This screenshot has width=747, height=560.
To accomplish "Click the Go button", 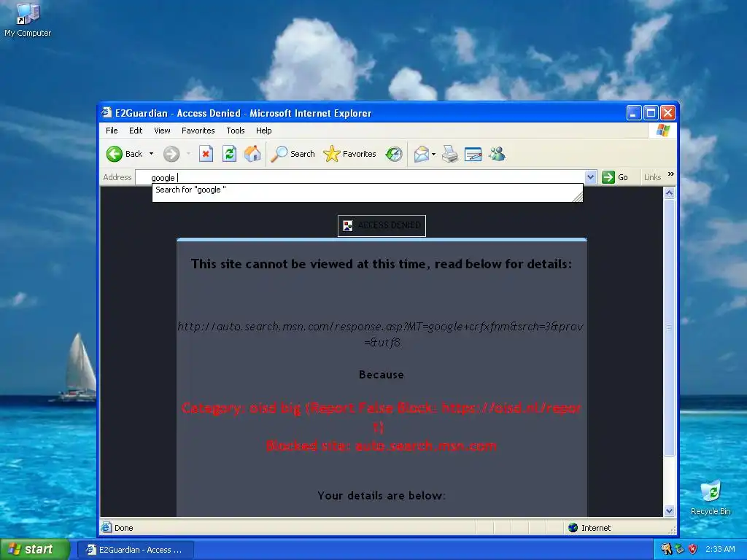I will click(614, 177).
